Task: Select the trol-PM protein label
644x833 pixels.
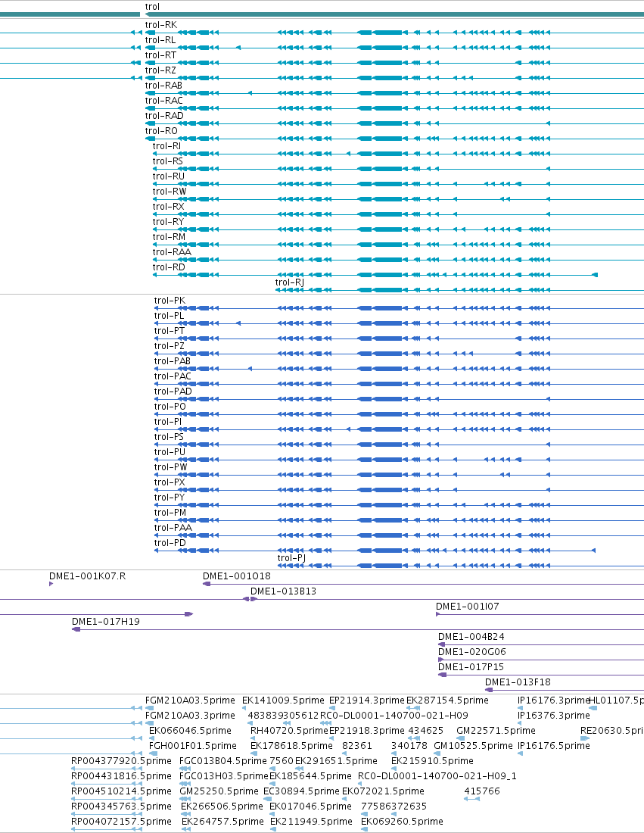Action: coord(170,513)
